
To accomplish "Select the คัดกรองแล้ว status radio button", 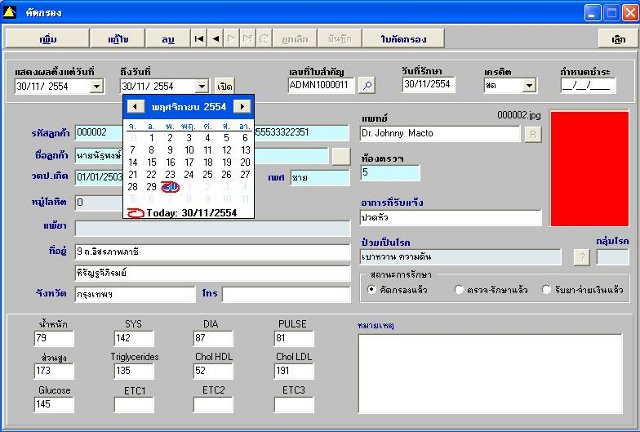I will pos(371,289).
